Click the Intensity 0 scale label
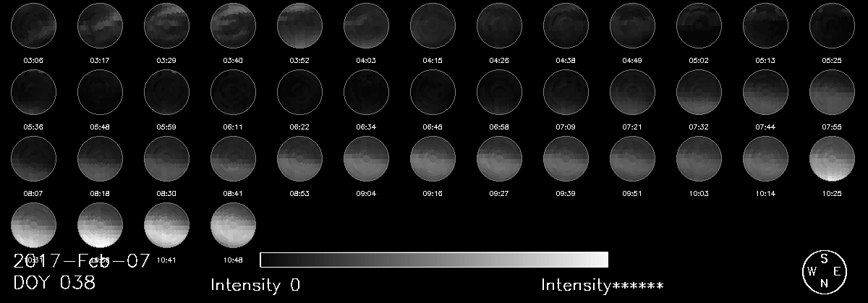 click(x=255, y=285)
